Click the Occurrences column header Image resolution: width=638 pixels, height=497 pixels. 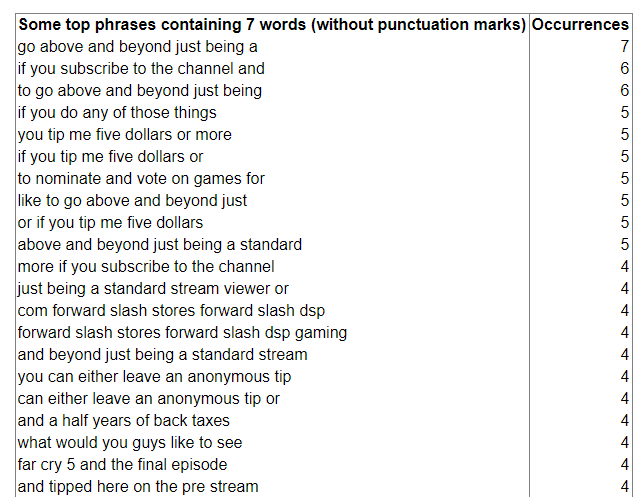pos(580,25)
